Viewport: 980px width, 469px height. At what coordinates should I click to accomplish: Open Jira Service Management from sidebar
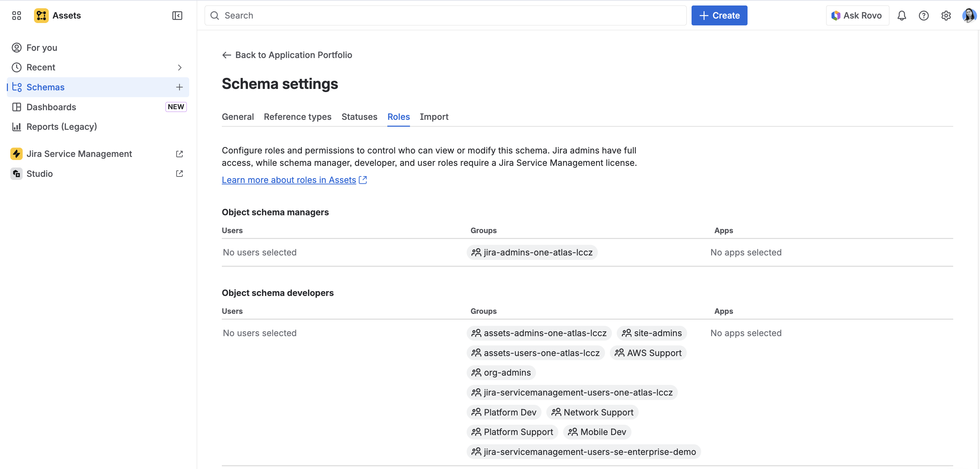pyautogui.click(x=79, y=154)
